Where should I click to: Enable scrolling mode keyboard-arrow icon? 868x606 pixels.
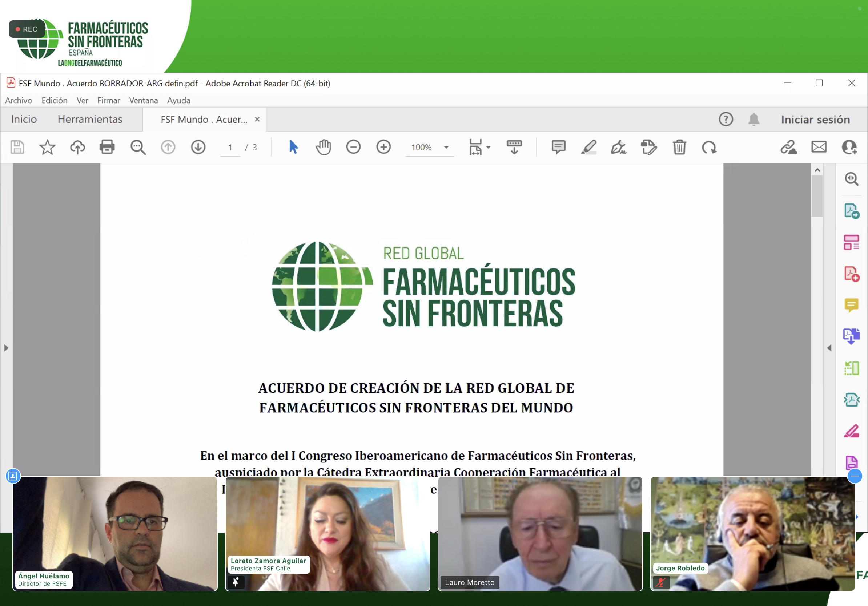pyautogui.click(x=514, y=147)
